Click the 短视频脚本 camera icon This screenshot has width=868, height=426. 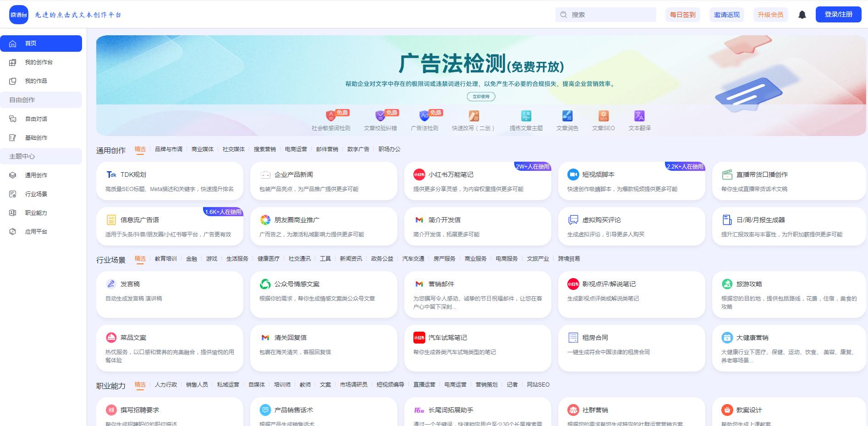tap(573, 175)
